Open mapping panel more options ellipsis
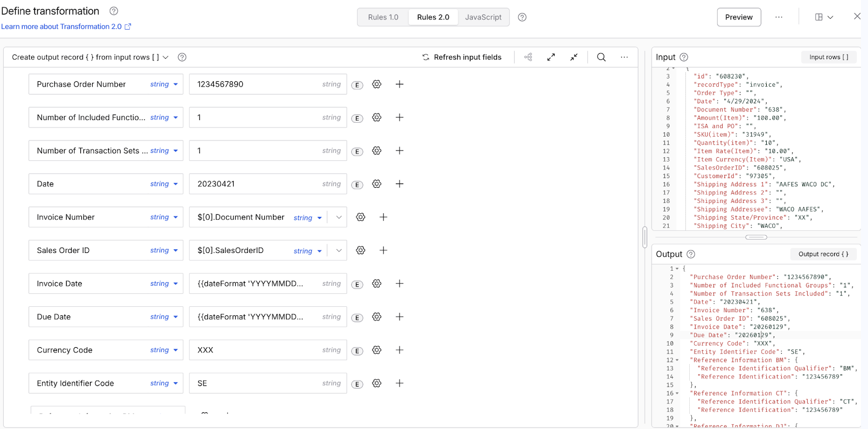 [x=624, y=57]
